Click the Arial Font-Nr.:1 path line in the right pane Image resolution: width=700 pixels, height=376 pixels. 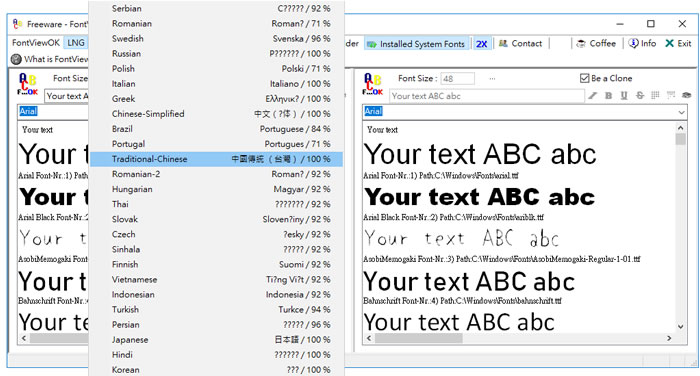point(441,175)
